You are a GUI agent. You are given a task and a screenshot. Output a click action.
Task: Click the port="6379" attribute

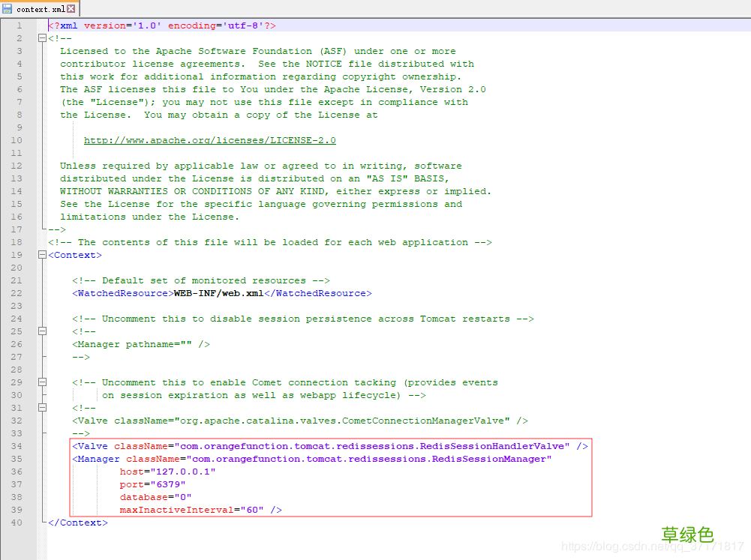[153, 484]
